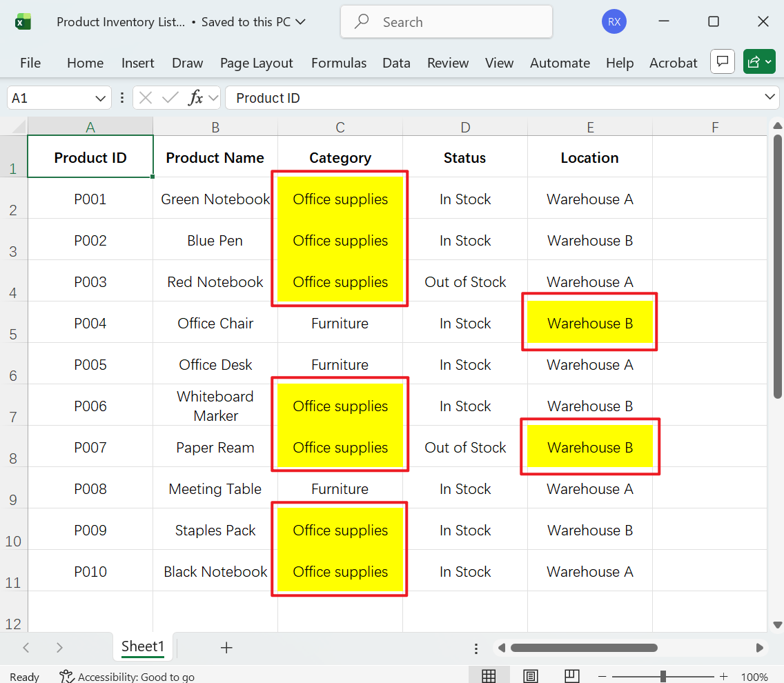Open the Comments pane
The image size is (784, 683).
pos(722,61)
